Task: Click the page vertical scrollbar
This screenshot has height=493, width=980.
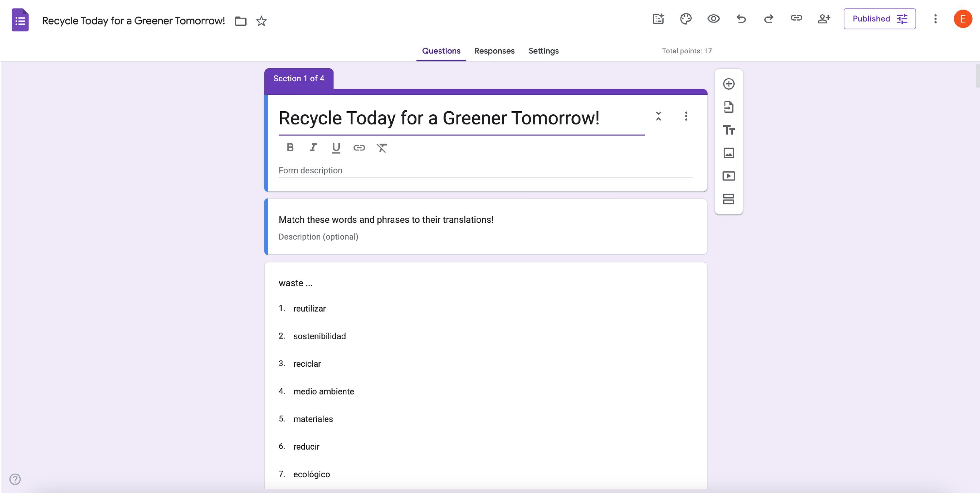Action: point(977,76)
